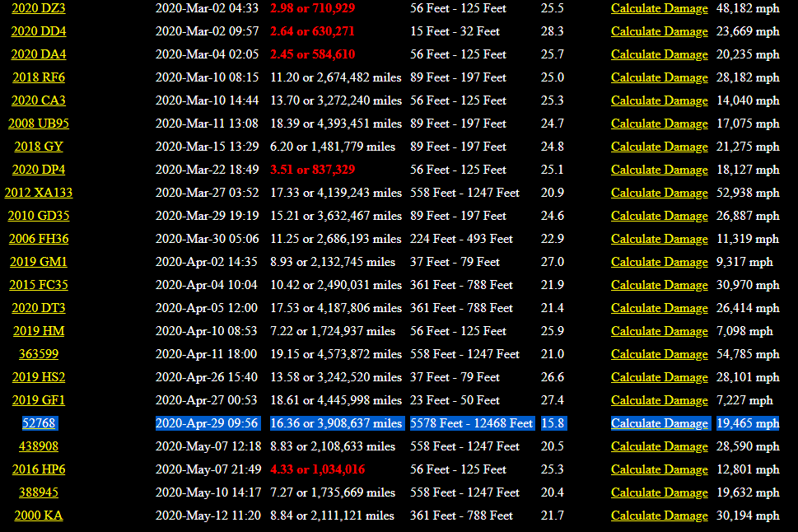The image size is (798, 532).
Task: Calculate Damage for 2020 CA3 row
Action: pyautogui.click(x=659, y=100)
